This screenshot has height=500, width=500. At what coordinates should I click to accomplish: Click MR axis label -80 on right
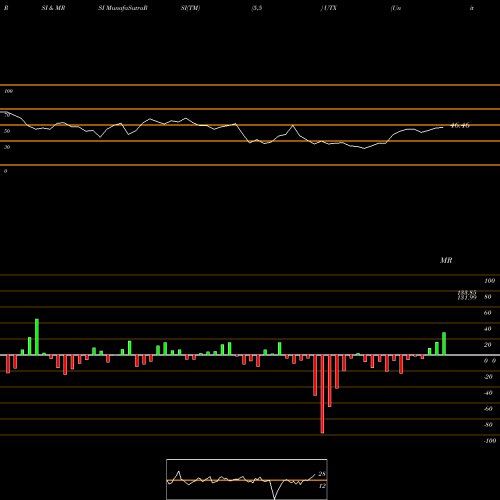pos(488,425)
